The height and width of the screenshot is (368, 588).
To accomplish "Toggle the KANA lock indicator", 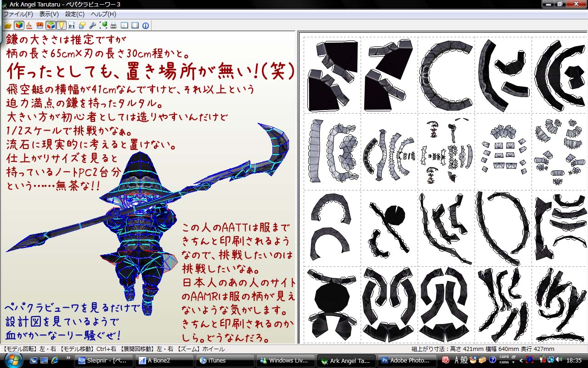I will [503, 362].
